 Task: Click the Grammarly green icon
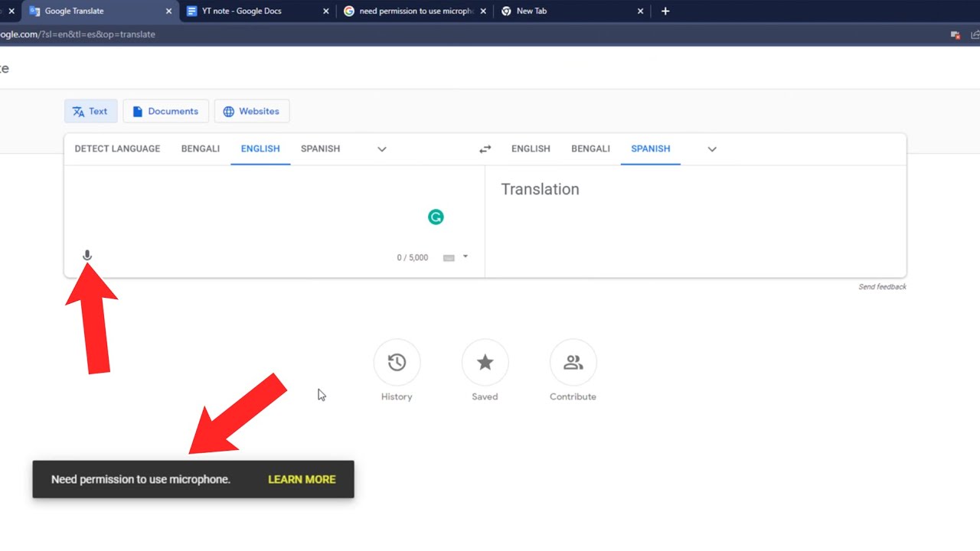pyautogui.click(x=436, y=217)
